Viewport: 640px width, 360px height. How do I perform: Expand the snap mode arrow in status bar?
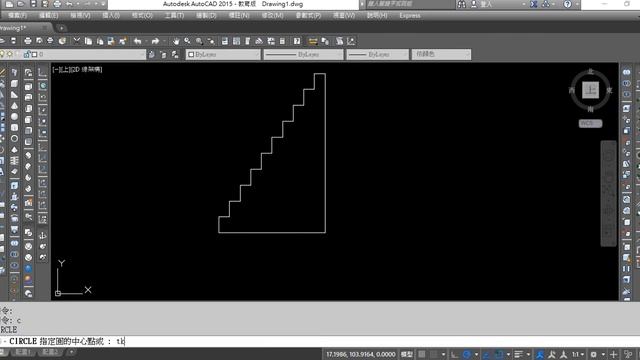443,354
